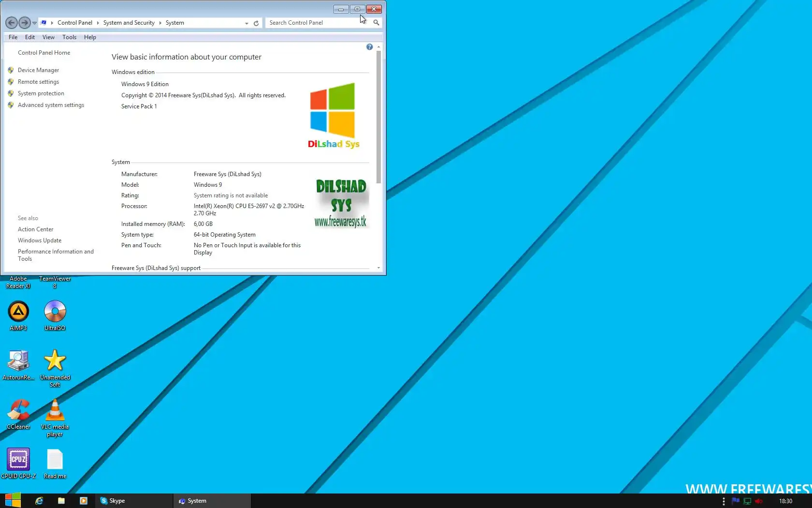Image resolution: width=812 pixels, height=508 pixels.
Task: Click the System taskbar button
Action: [212, 501]
